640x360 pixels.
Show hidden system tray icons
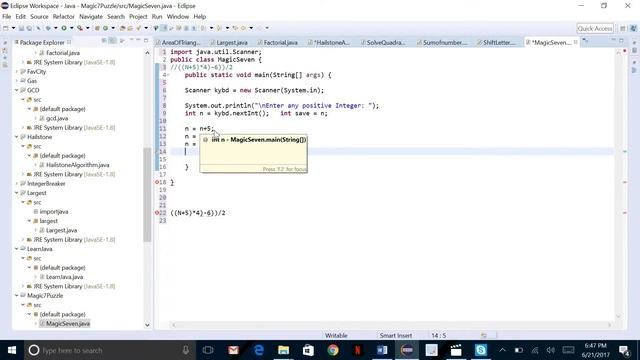(x=502, y=350)
